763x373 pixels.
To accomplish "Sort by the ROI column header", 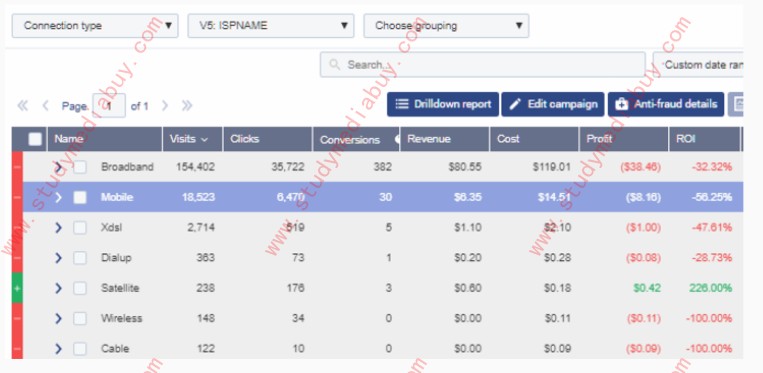I will 705,139.
